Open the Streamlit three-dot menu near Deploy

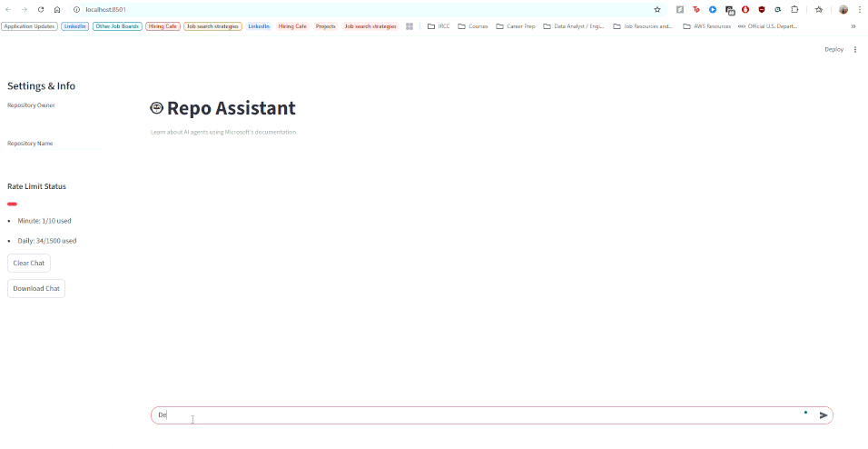[x=855, y=50]
